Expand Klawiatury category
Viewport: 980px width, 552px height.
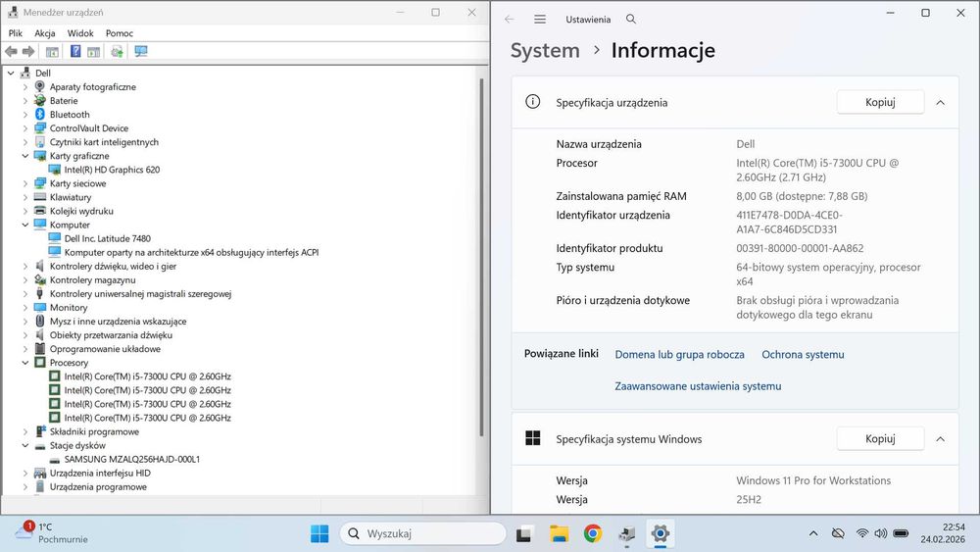point(25,197)
